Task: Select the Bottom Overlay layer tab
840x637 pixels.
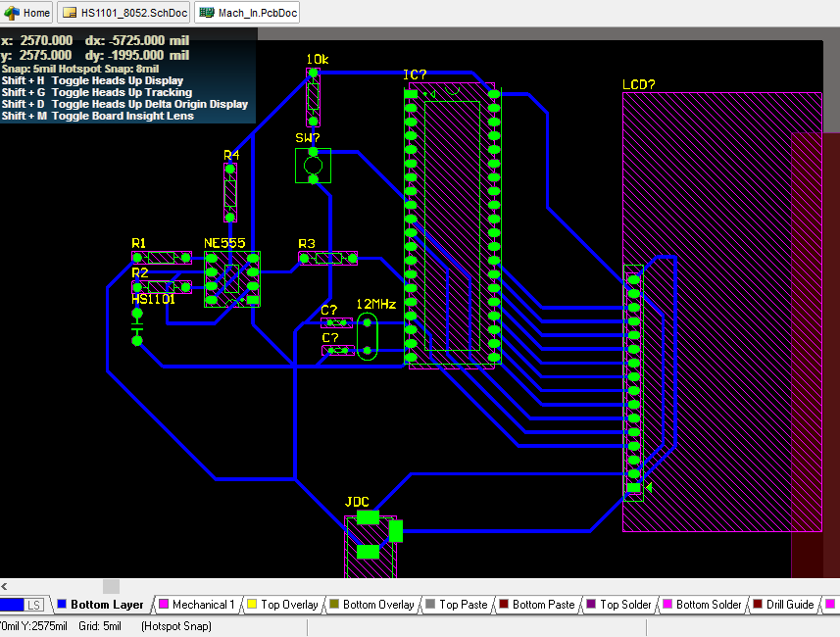Action: [x=378, y=605]
